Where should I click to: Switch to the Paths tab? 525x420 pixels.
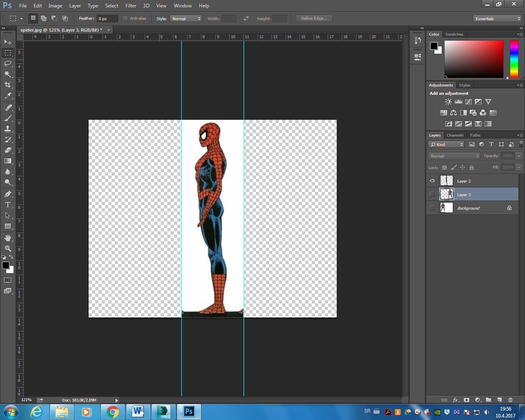coord(475,135)
